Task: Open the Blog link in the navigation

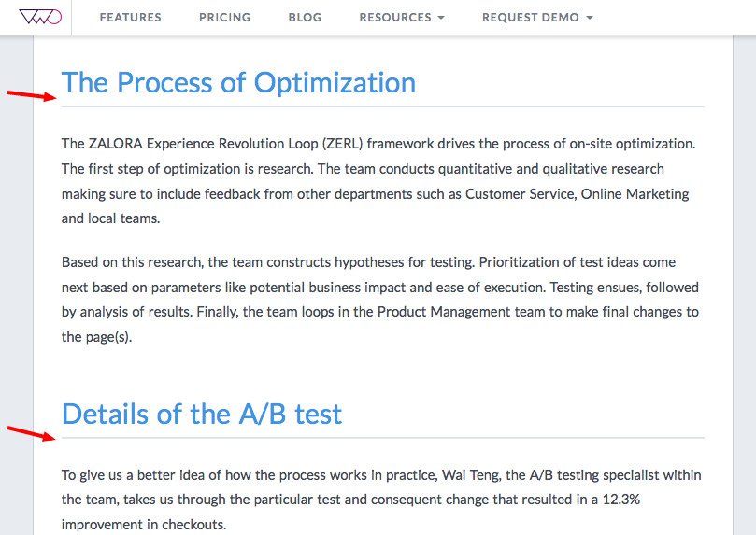Action: (305, 18)
